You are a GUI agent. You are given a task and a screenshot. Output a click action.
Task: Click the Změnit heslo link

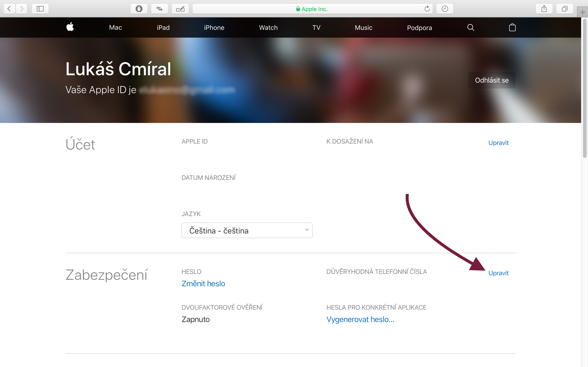click(203, 283)
